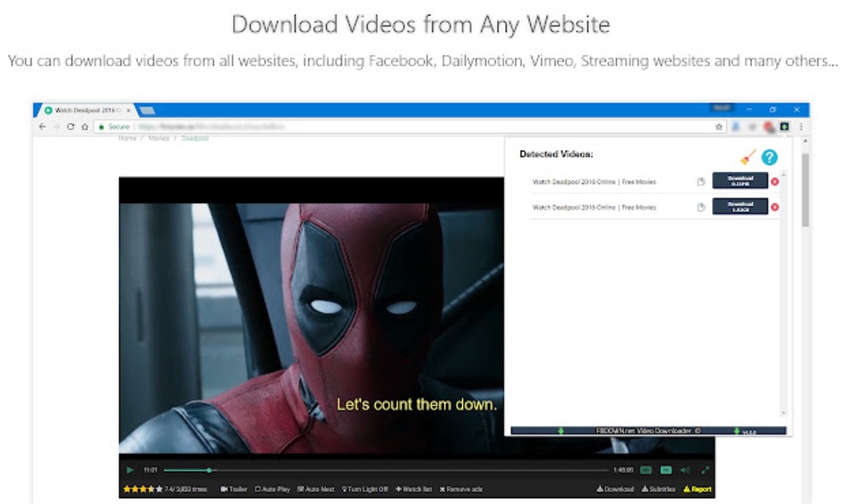Screen dimensions: 849x504
Task: Reload the page with refresh icon
Action: pos(70,126)
